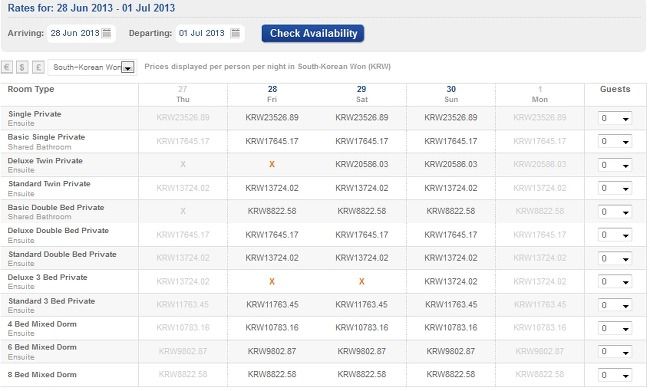Click the Check Availability button

[x=313, y=34]
